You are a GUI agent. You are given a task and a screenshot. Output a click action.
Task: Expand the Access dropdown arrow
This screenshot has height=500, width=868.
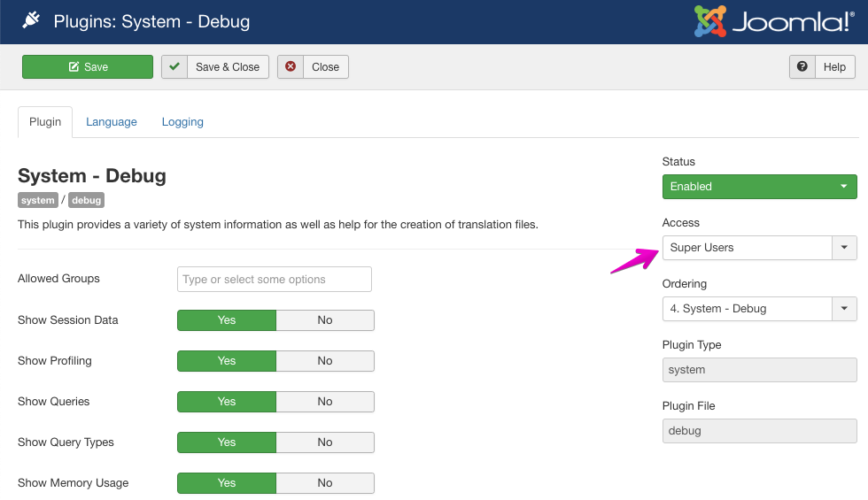[844, 248]
